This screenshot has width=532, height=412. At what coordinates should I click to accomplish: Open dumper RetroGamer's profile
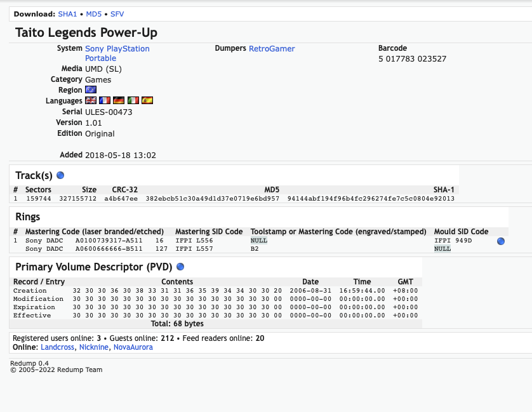pos(272,48)
